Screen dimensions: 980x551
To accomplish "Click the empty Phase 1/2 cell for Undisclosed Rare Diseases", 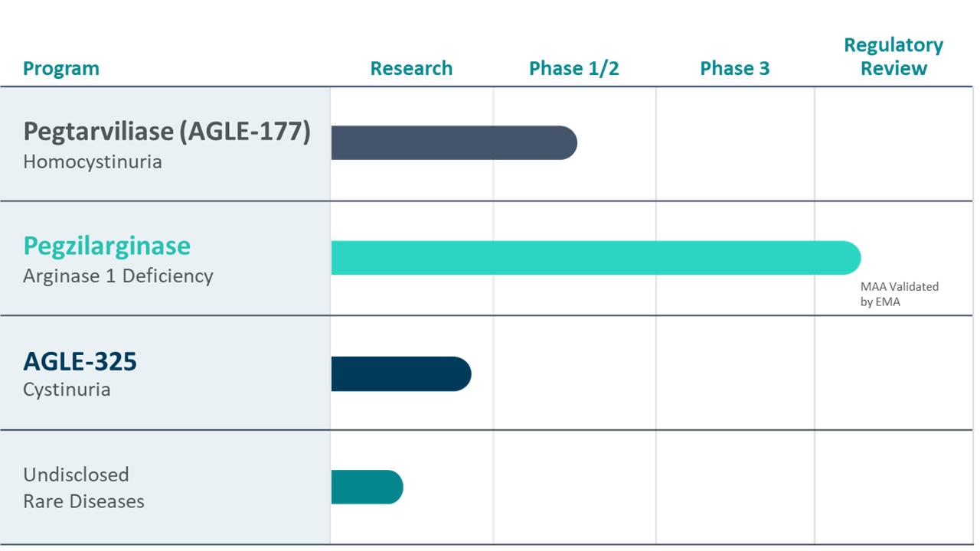I will 573,487.
